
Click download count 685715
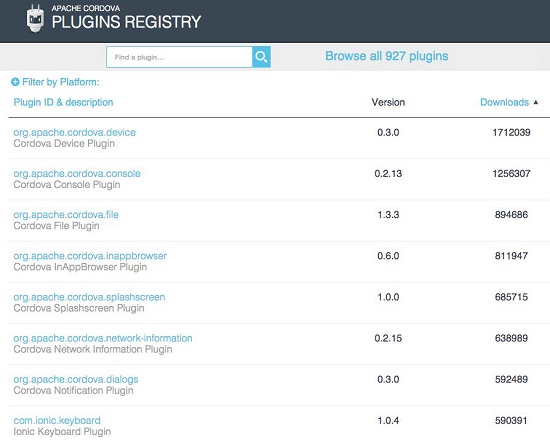[x=511, y=297]
